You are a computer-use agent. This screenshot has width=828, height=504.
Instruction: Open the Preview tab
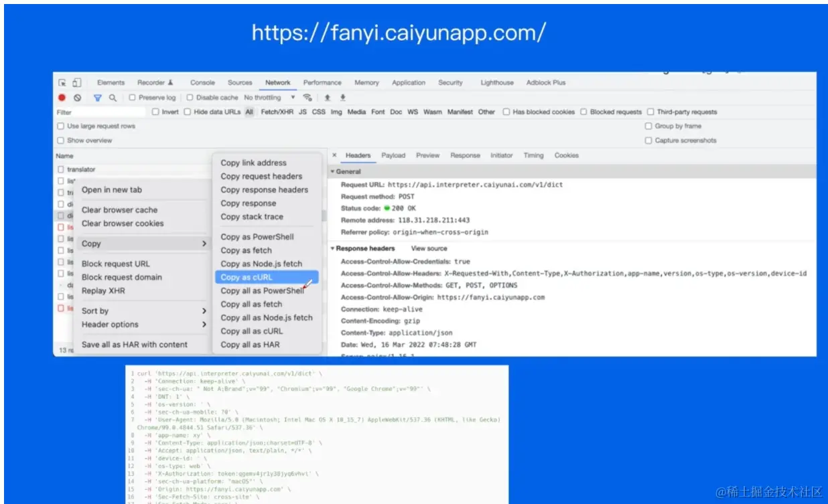click(x=427, y=155)
